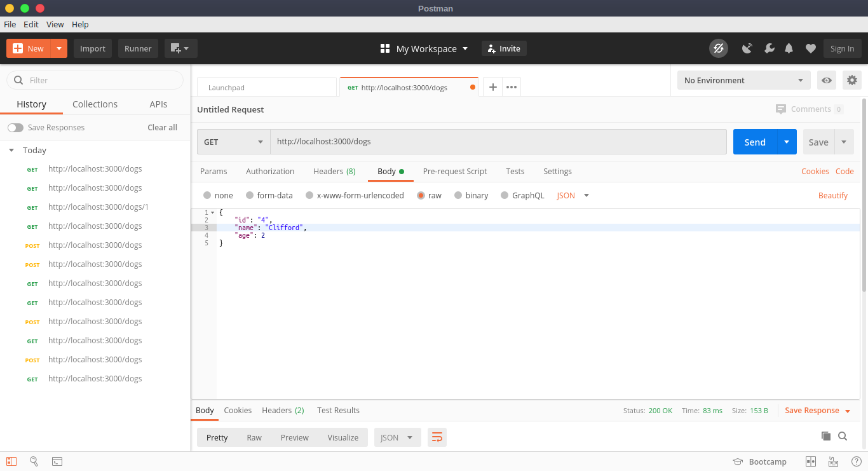Click the Beautify link
Viewport: 868px width, 471px height.
click(x=833, y=195)
